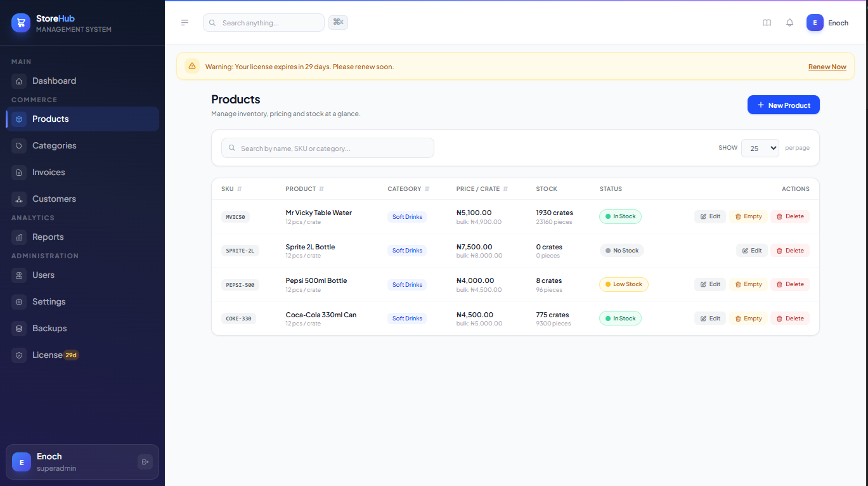Navigate to Customers

click(x=82, y=199)
